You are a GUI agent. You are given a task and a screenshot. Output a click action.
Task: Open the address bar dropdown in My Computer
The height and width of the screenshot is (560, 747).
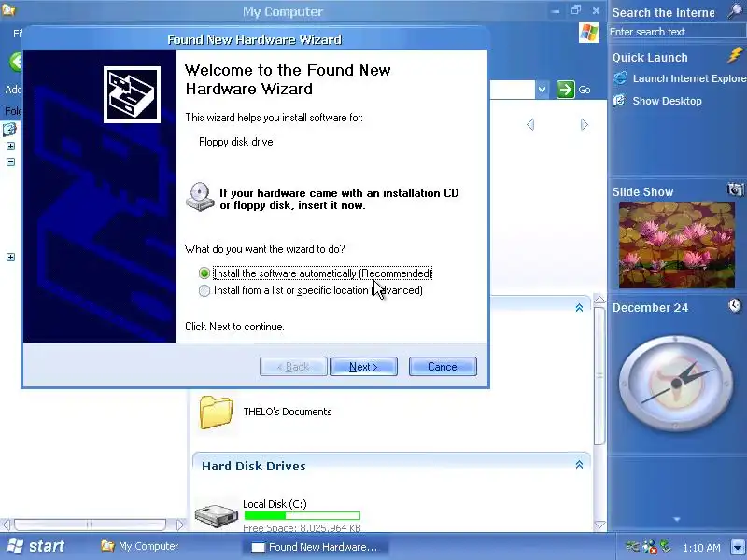[x=542, y=90]
